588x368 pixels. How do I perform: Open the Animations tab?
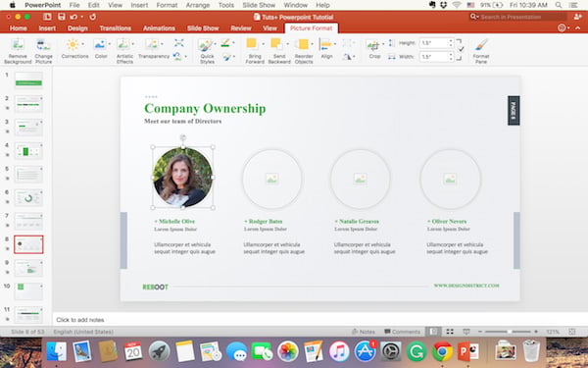coord(159,28)
